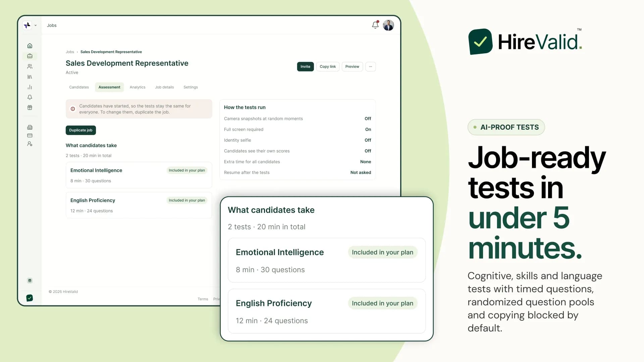Click the bell icon in the left sidebar
Viewport: 644px width, 362px height.
[30, 97]
